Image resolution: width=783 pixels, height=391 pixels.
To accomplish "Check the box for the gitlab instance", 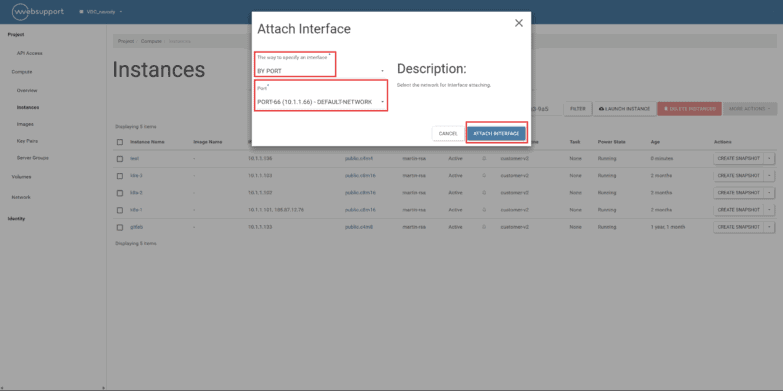I will point(119,227).
